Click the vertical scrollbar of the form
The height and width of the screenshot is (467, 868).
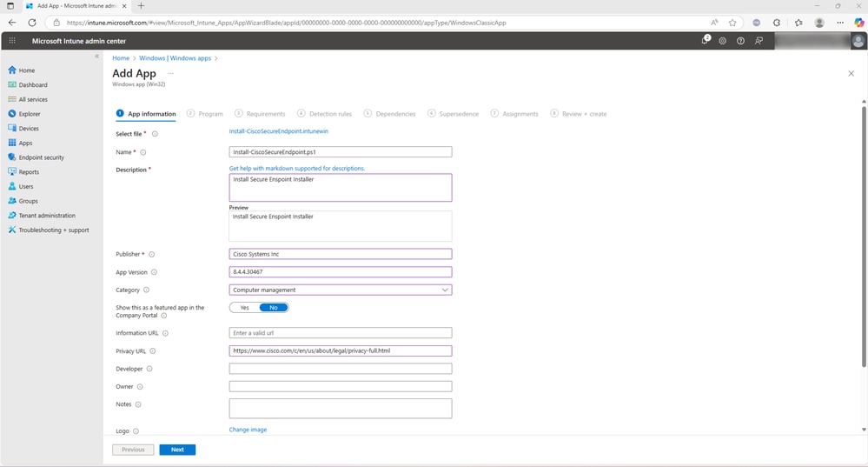coord(864,236)
